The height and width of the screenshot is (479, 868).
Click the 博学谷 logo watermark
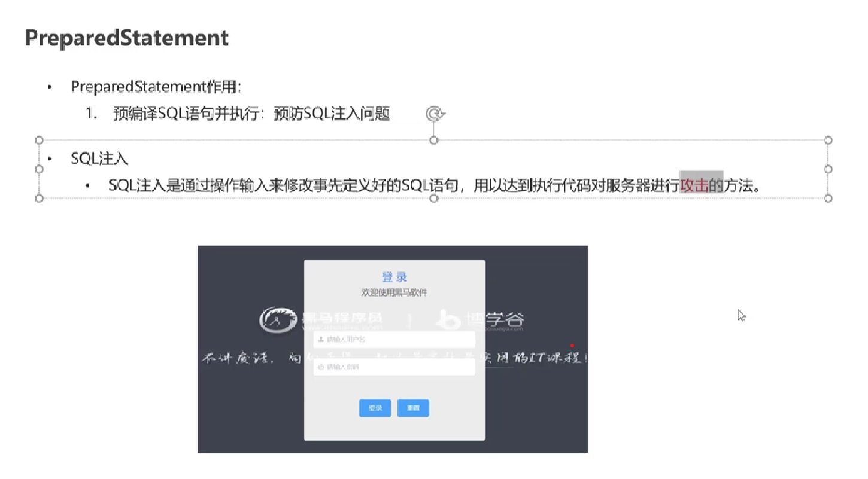click(480, 320)
